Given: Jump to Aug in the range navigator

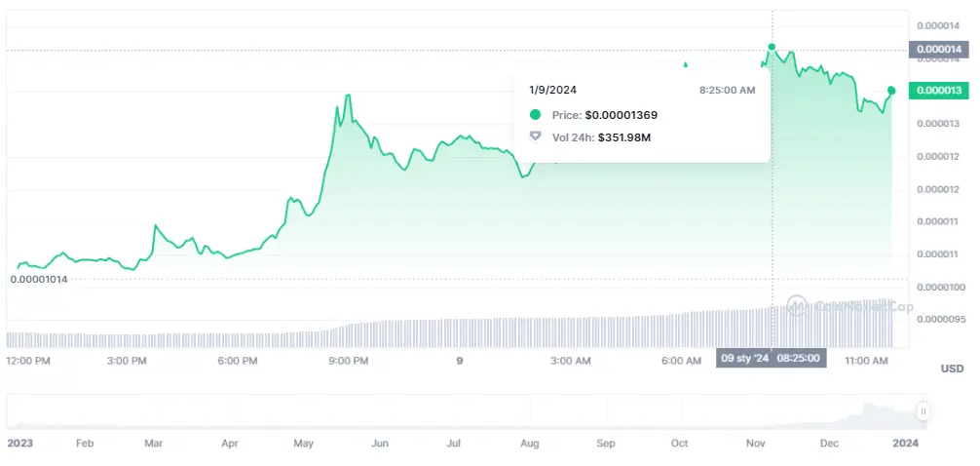Looking at the screenshot, I should 529,443.
